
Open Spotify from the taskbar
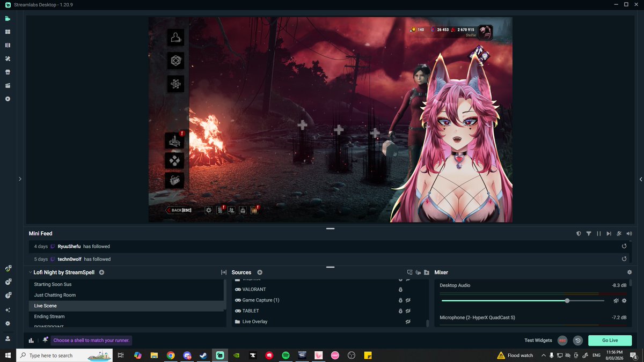coord(286,355)
